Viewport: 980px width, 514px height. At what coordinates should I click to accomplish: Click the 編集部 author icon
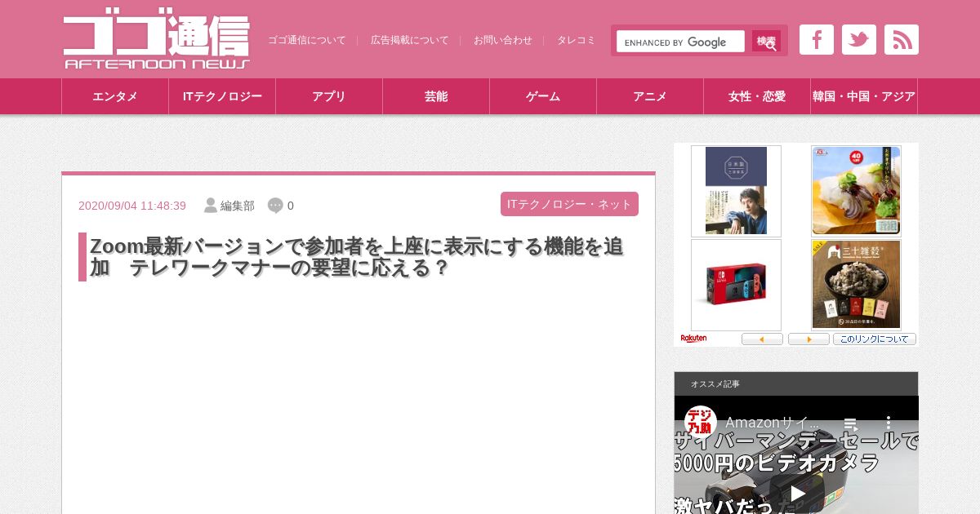point(211,206)
